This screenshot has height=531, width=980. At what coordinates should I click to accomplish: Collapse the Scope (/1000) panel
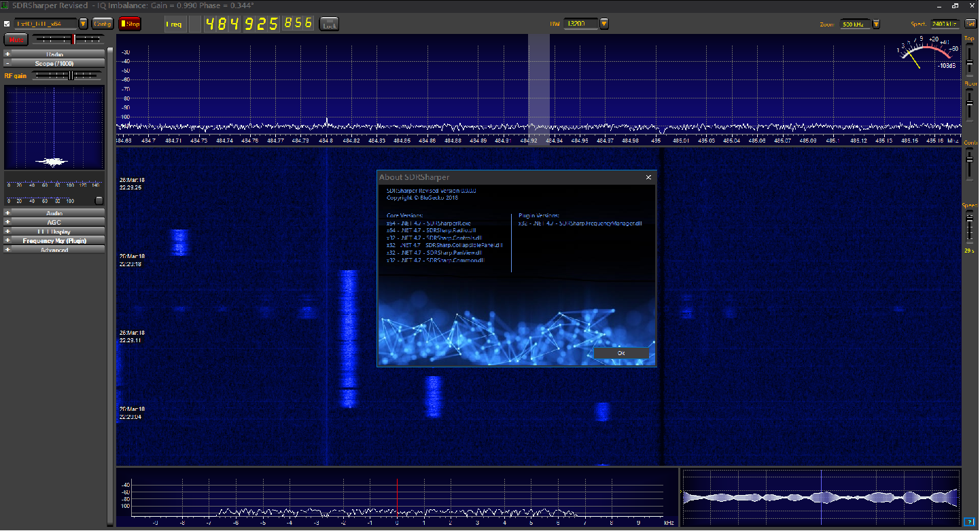pyautogui.click(x=54, y=64)
